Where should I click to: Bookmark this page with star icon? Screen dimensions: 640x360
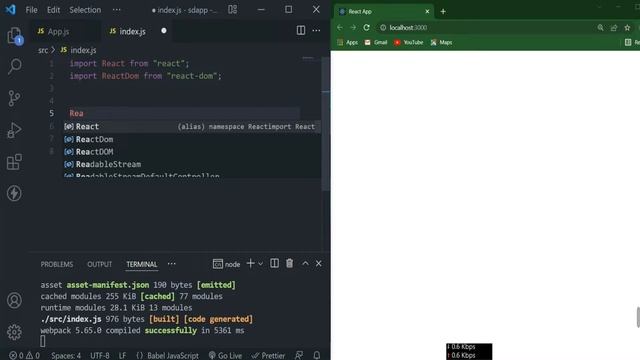[627, 27]
